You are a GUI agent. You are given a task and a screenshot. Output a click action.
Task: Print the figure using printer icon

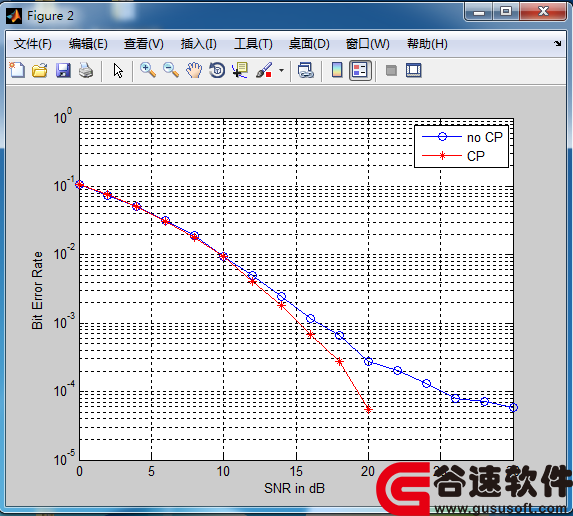coord(86,70)
